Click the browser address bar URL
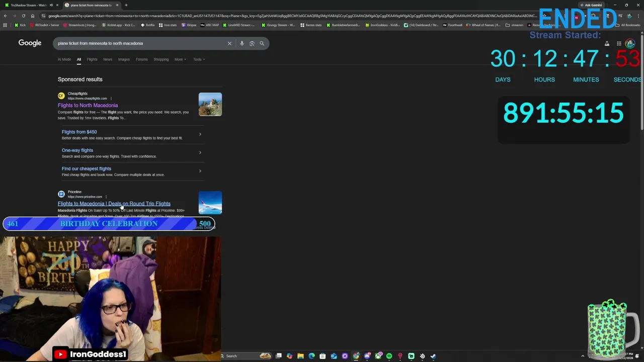This screenshot has width=644, height=362. [292, 16]
